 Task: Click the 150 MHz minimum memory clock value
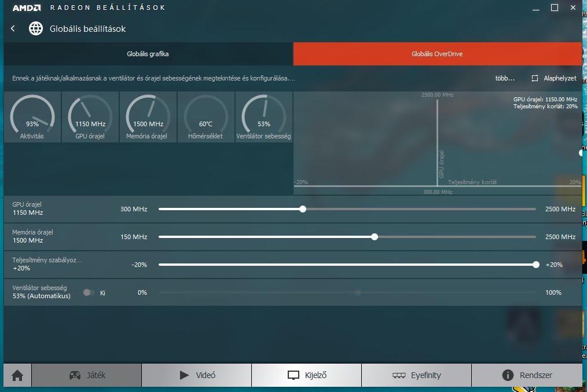pos(134,237)
